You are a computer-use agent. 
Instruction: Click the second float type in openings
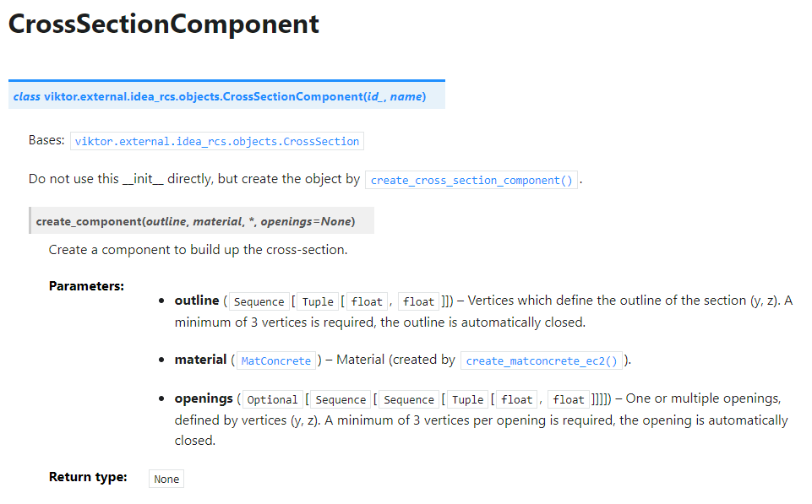[x=569, y=399]
